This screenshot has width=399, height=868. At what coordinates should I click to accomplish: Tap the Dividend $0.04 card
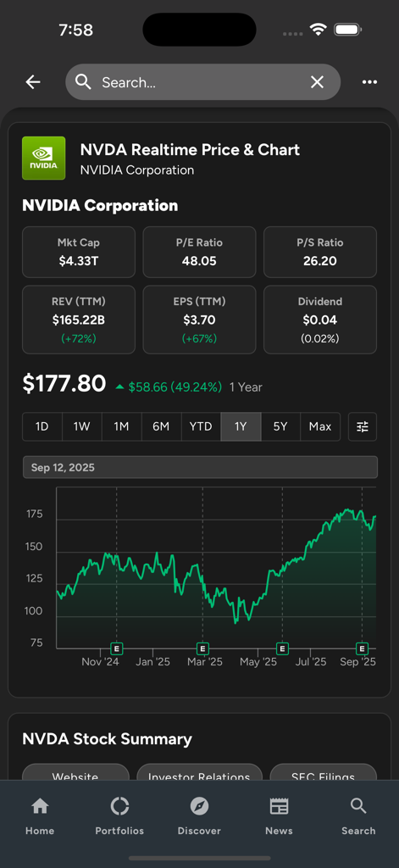(320, 320)
